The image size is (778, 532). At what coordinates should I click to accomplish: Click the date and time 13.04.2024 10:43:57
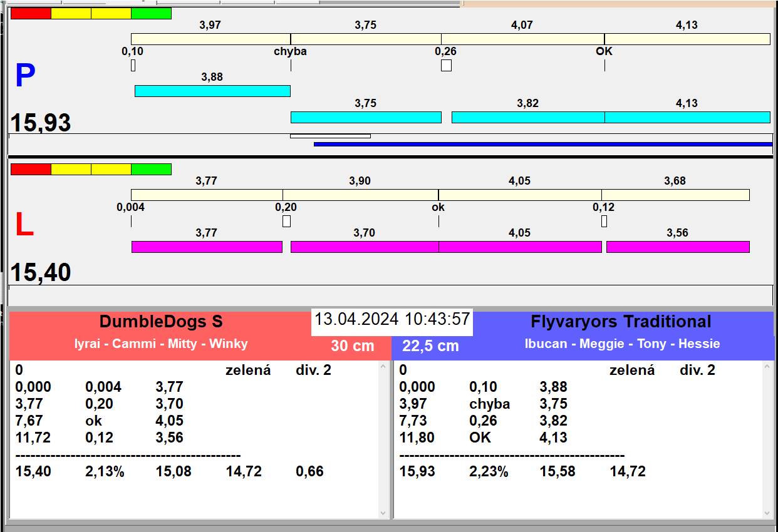coord(392,319)
